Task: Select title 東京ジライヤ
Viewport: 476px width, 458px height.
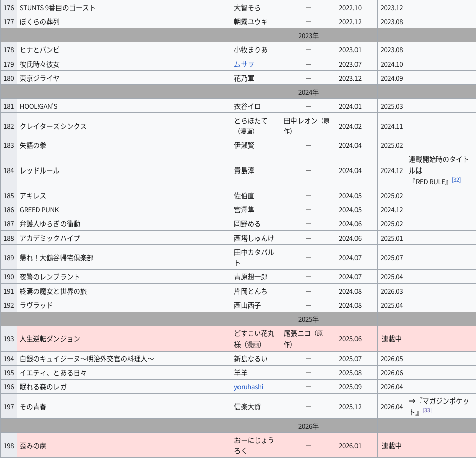Action: tap(40, 78)
